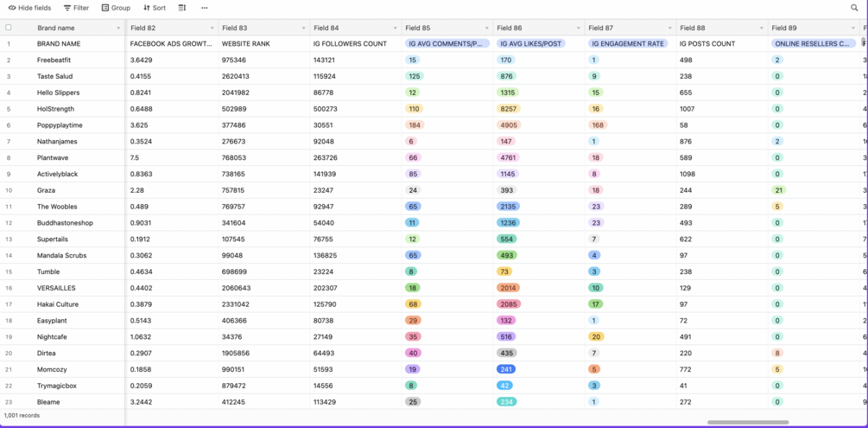Screen dimensions: 868x428
Task: Expand the Field 86 column dropdown
Action: [579, 28]
